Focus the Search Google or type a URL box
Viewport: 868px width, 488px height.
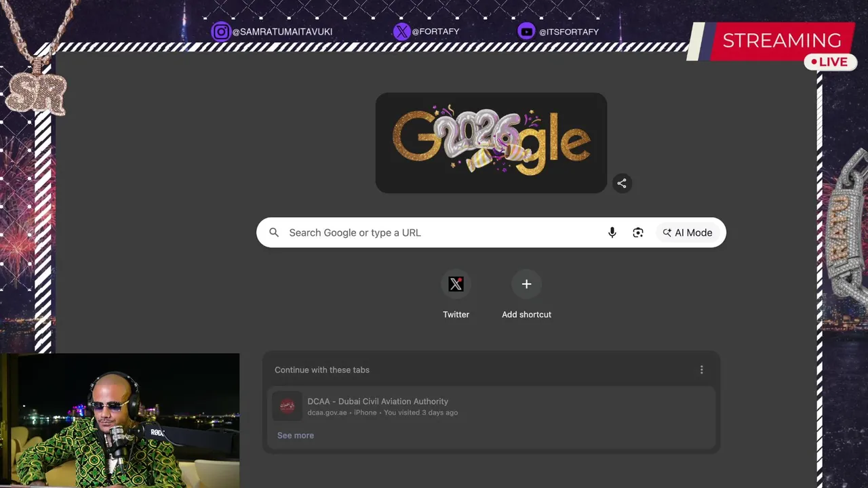click(x=491, y=232)
